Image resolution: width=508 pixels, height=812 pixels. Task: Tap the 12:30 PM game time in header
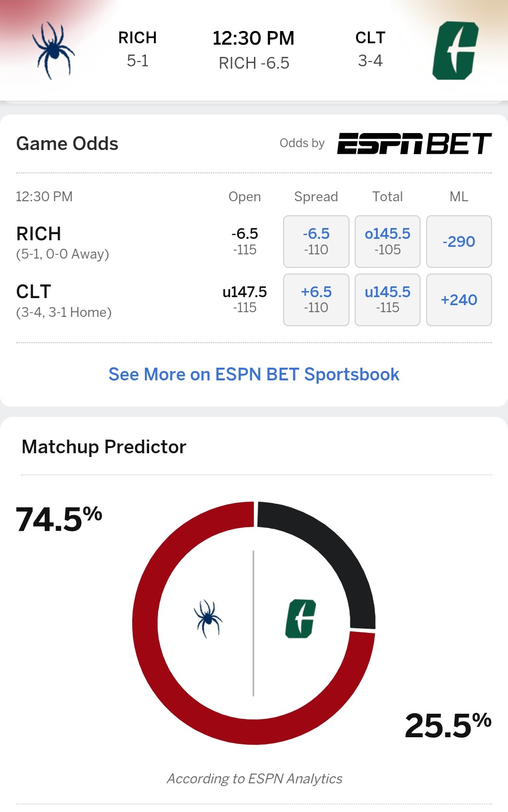(x=254, y=39)
